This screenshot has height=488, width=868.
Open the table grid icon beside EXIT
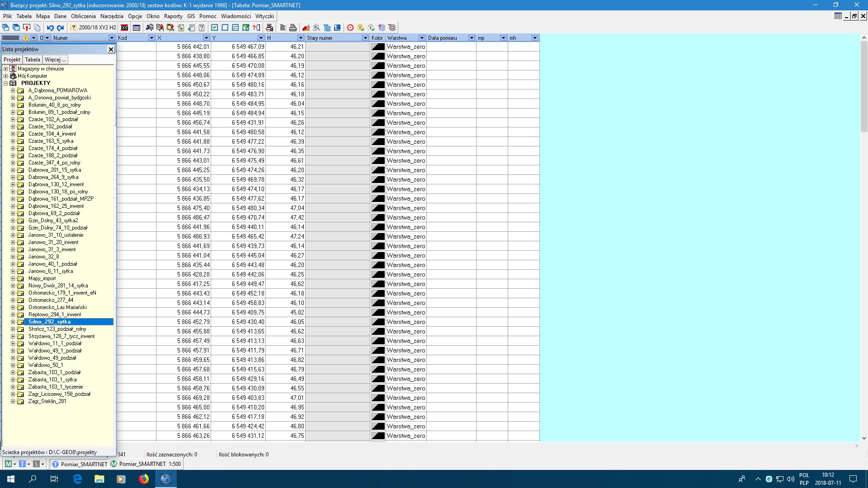pyautogui.click(x=137, y=28)
